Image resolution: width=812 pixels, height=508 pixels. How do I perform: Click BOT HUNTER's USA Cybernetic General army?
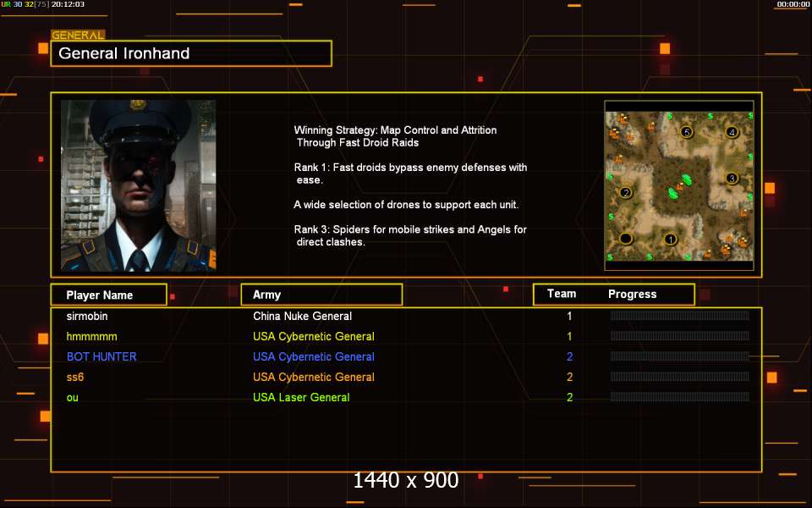(313, 356)
